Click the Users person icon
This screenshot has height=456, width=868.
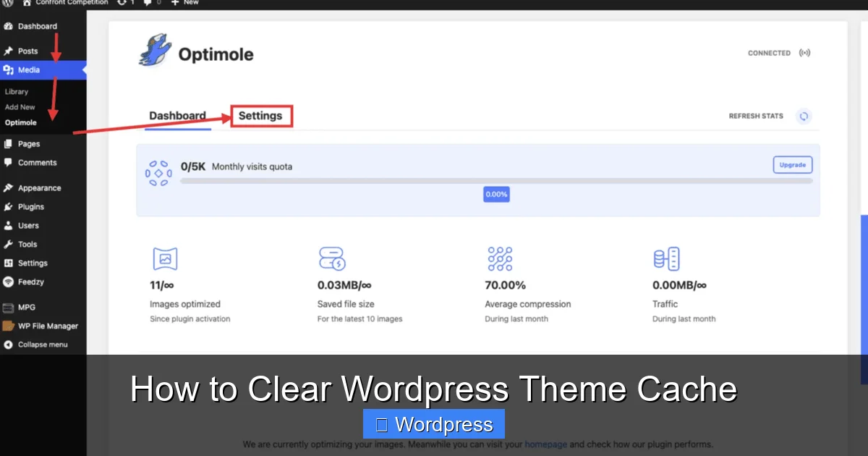tap(8, 226)
